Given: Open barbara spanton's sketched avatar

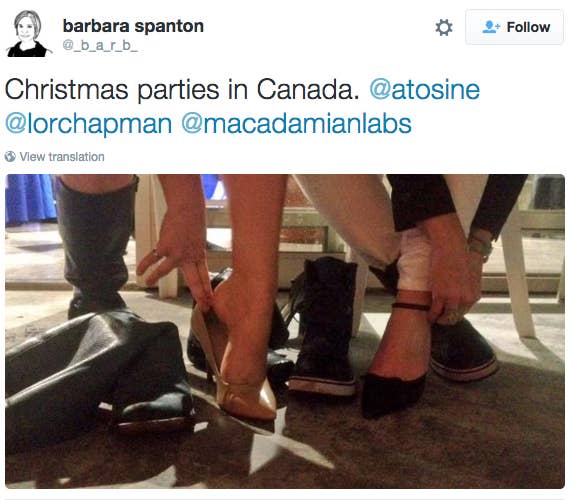Looking at the screenshot, I should point(29,33).
